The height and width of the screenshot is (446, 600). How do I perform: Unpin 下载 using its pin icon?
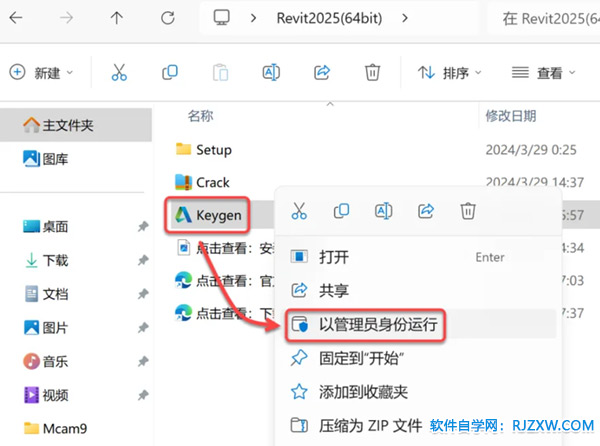[x=143, y=260]
